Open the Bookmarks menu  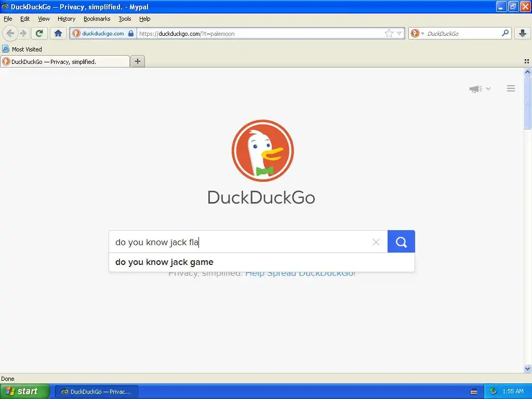click(x=97, y=19)
